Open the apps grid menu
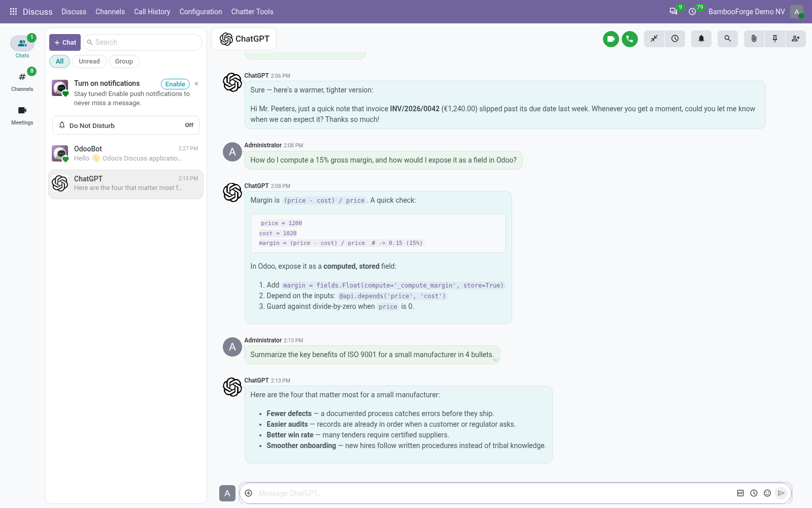This screenshot has width=812, height=508. 13,11
